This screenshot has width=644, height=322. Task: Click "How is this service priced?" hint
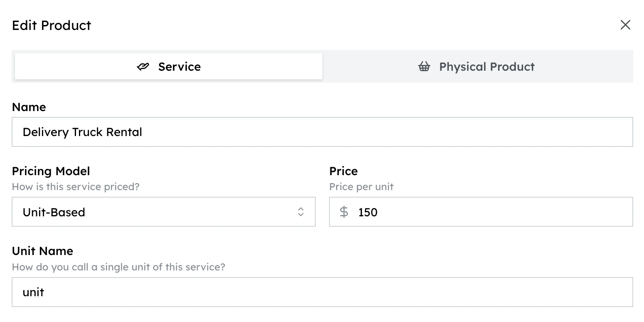point(76,187)
